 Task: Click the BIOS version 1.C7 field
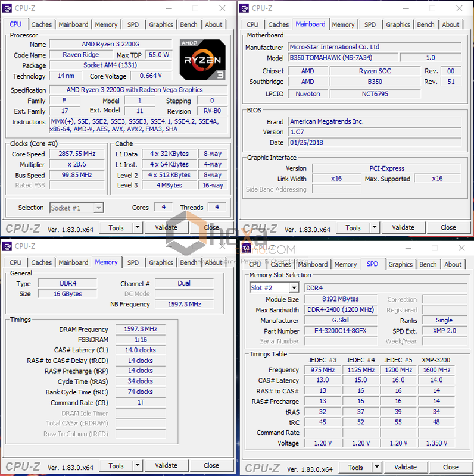(x=375, y=132)
